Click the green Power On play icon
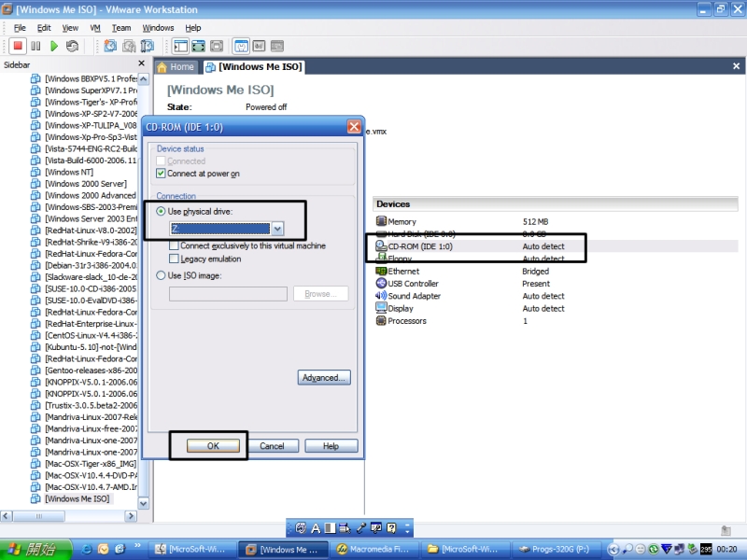 [x=54, y=46]
